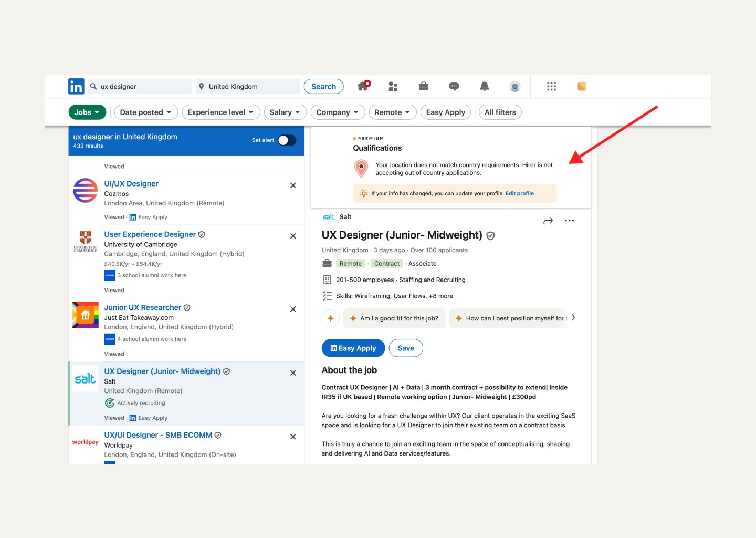Image resolution: width=756 pixels, height=538 pixels.
Task: Open the Jobs briefcase icon in navbar
Action: pyautogui.click(x=424, y=86)
